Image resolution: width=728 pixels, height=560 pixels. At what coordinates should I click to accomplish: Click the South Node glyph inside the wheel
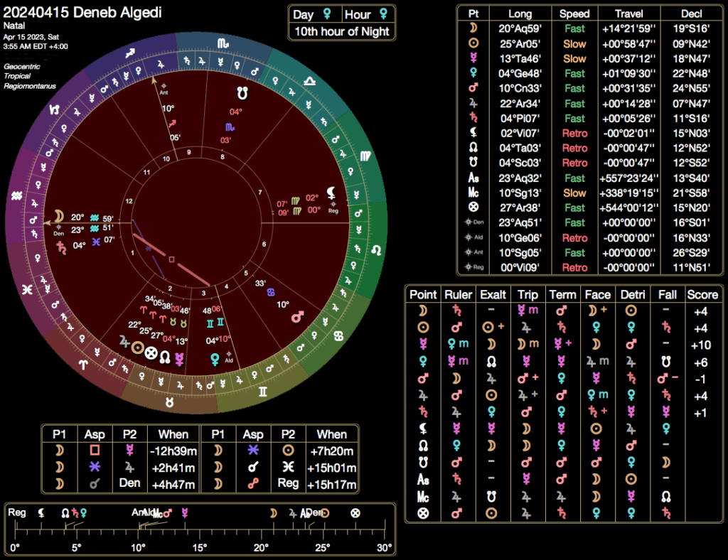[242, 93]
